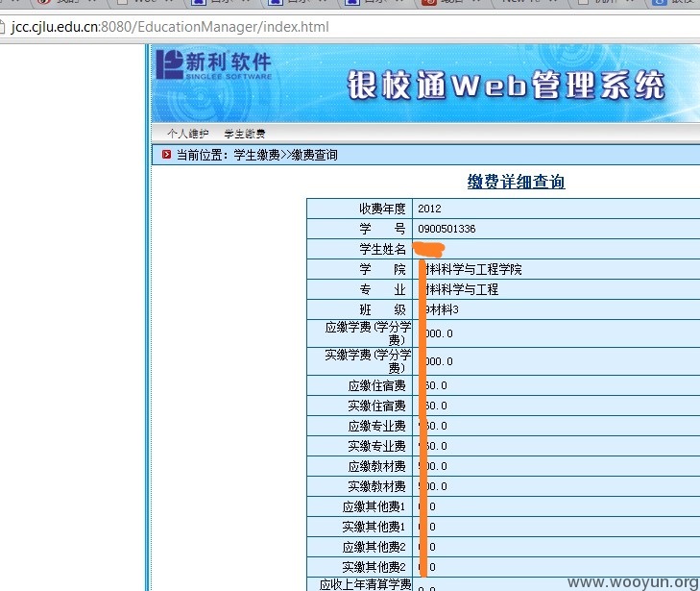
Task: Click the 学院 value cell
Action: coord(556,269)
